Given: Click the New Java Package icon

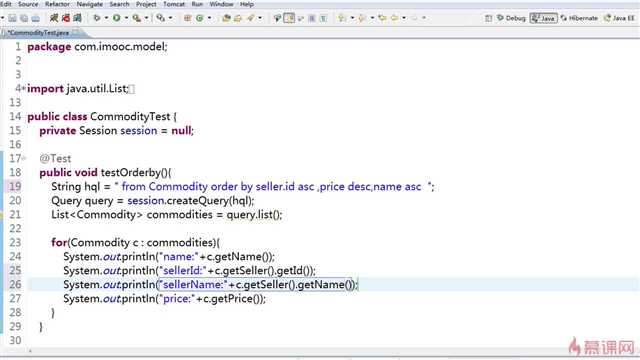Looking at the screenshot, I should point(188,18).
